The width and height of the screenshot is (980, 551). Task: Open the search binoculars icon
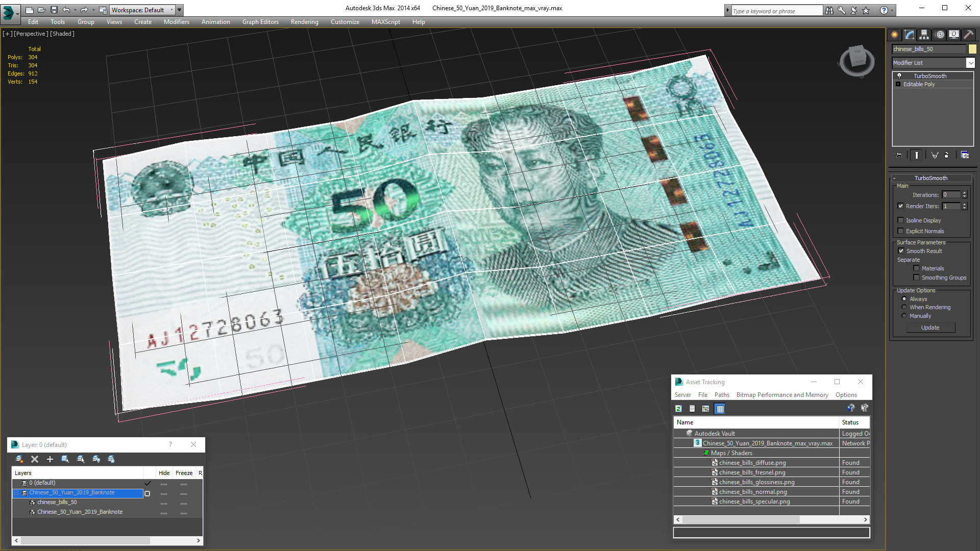829,10
